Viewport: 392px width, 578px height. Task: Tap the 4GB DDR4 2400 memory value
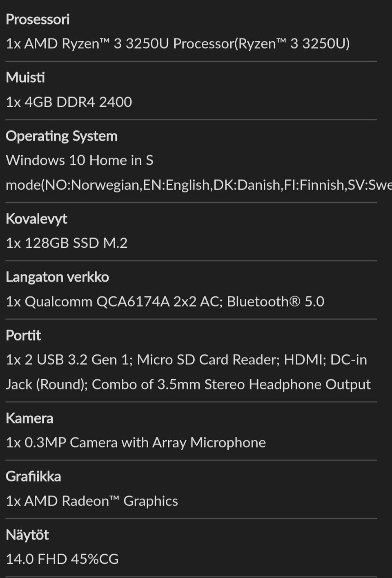[69, 102]
